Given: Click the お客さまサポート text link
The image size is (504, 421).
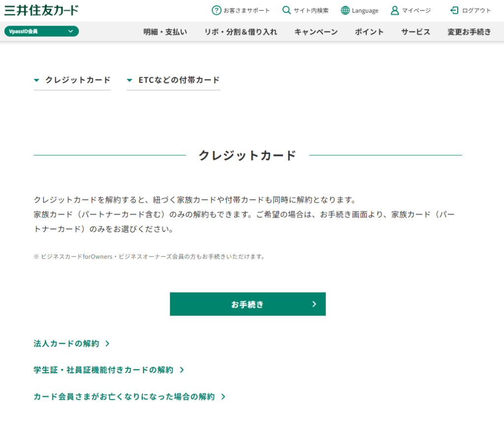Looking at the screenshot, I should (247, 10).
